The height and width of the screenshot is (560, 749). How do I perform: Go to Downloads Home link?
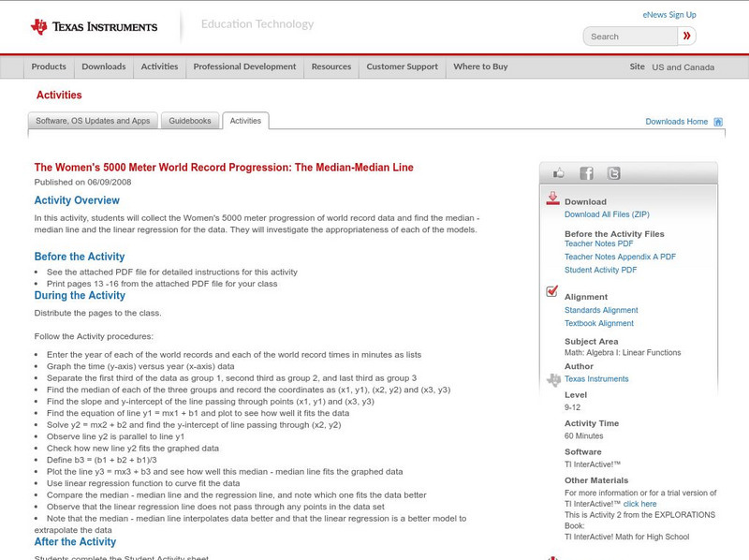(x=676, y=122)
